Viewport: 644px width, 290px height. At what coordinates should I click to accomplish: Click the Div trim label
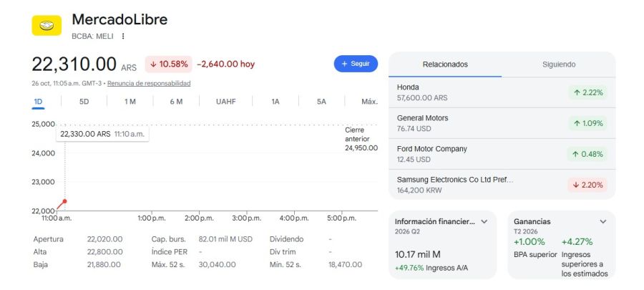click(x=283, y=252)
